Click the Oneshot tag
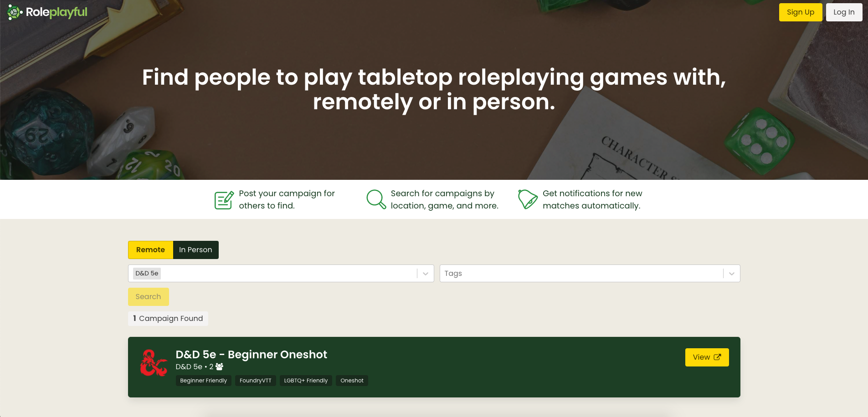868x417 pixels. 352,381
